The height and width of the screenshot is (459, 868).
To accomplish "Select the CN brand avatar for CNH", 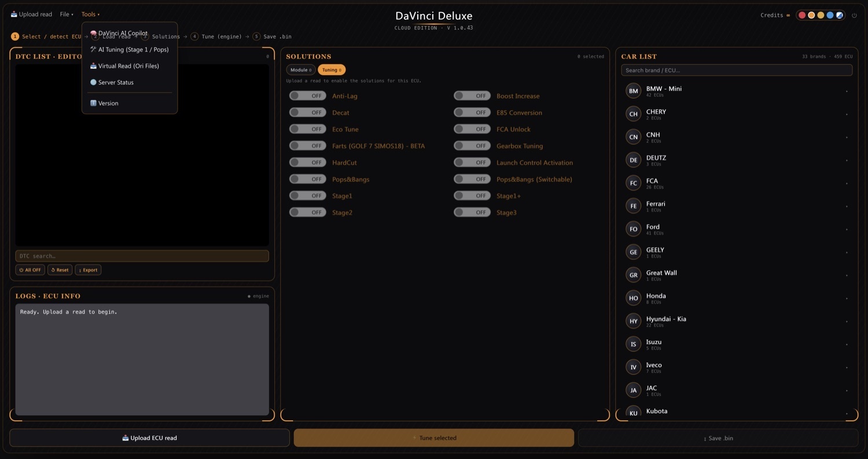I will (634, 137).
